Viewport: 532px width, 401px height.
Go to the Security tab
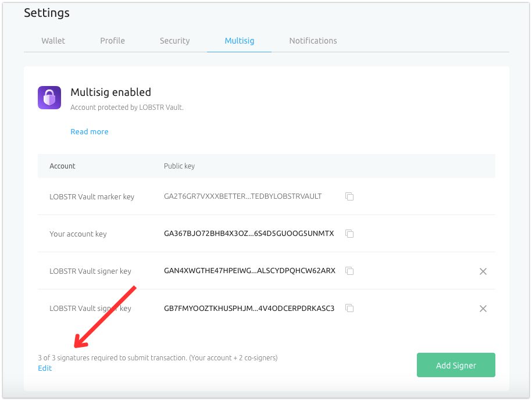175,41
